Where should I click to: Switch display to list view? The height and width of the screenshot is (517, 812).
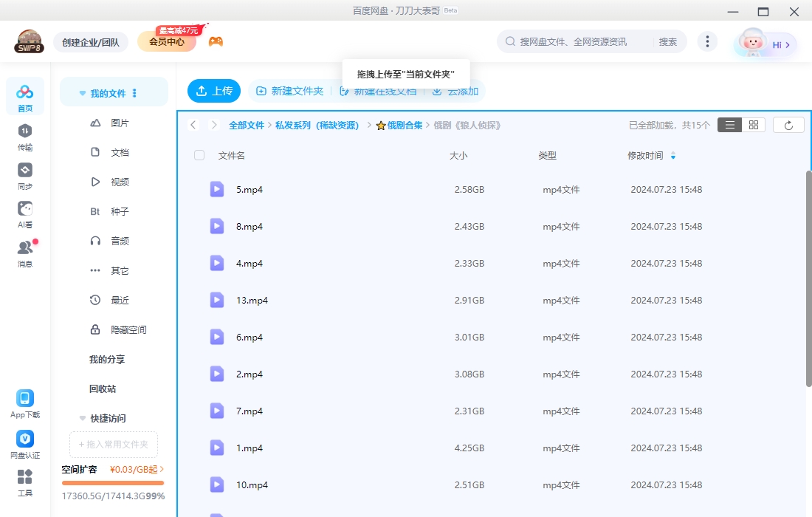(x=729, y=124)
